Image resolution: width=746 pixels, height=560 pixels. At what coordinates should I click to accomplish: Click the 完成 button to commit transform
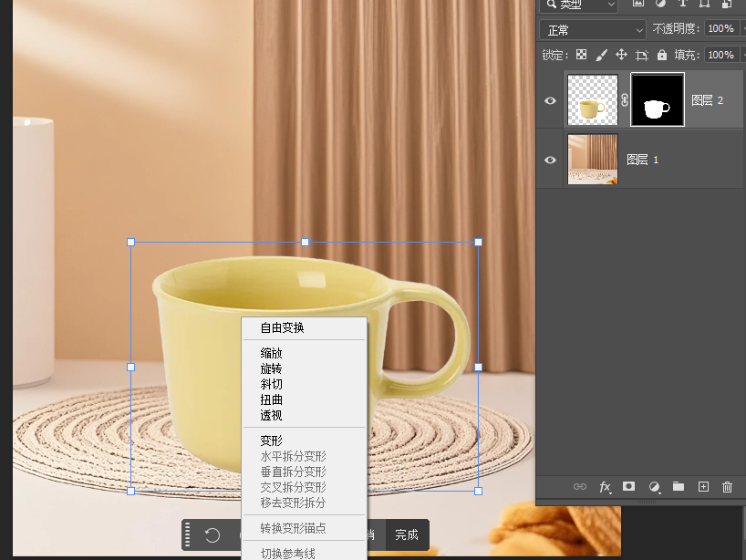pyautogui.click(x=407, y=534)
